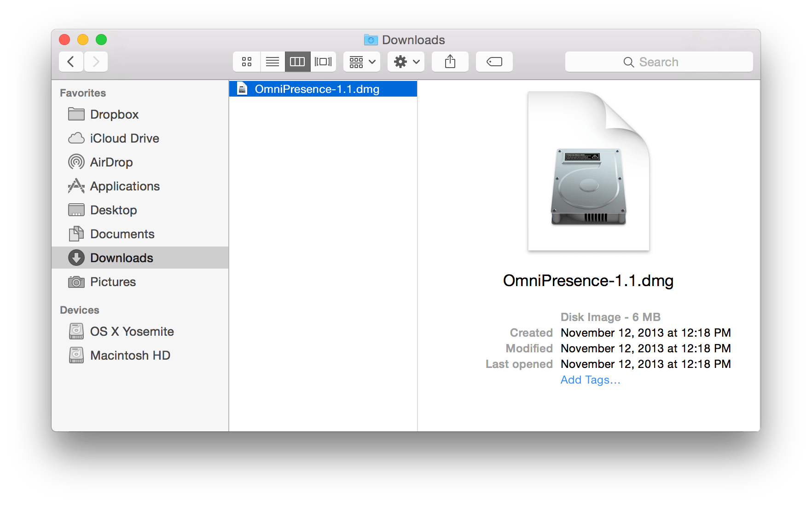
Task: Click the iCloud Drive cloud icon
Action: [x=76, y=138]
